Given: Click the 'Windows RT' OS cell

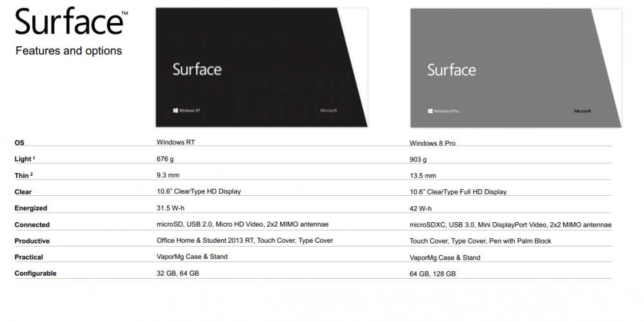Looking at the screenshot, I should point(176,142).
